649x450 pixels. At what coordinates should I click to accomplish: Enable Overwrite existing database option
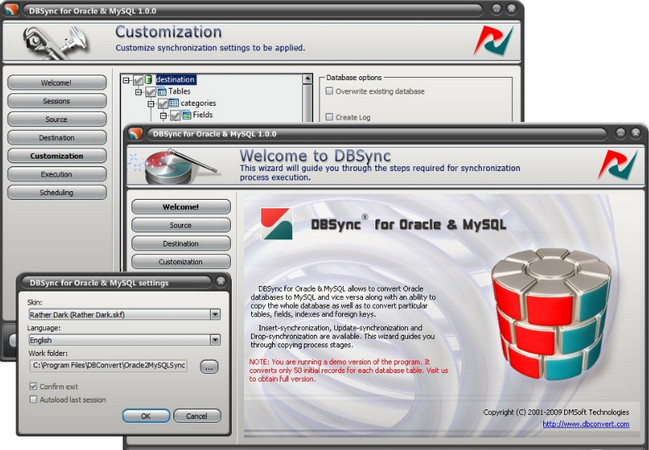pos(329,91)
